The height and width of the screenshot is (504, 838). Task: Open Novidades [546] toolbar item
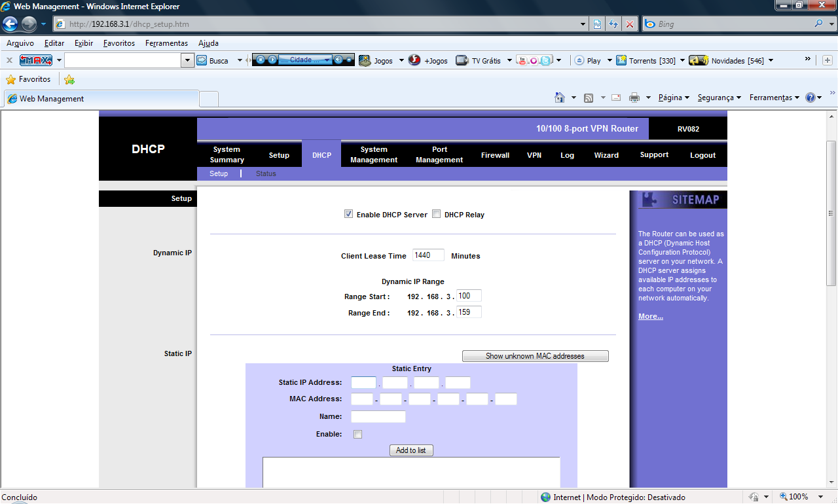pos(727,60)
